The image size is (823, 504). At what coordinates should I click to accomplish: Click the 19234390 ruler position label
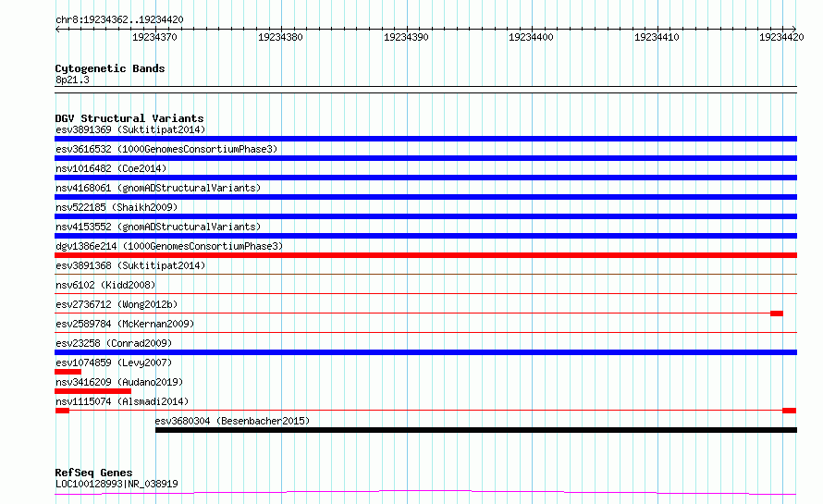[x=406, y=37]
